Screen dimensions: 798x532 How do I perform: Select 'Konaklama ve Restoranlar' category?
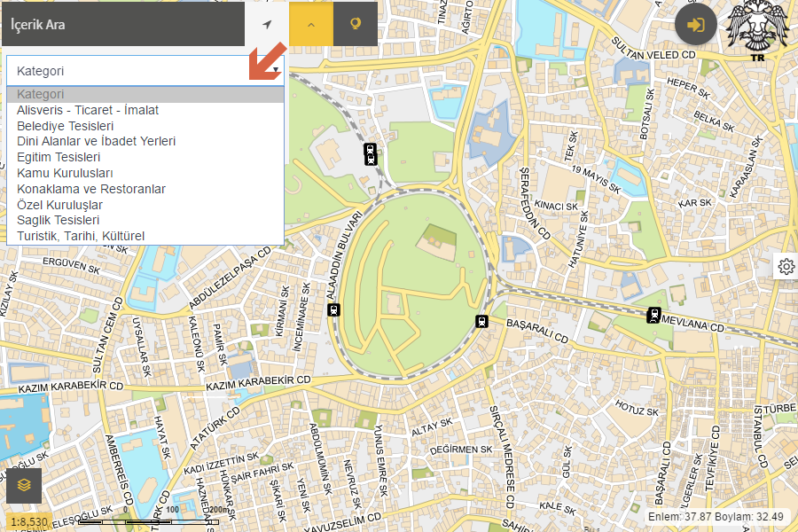coord(91,189)
